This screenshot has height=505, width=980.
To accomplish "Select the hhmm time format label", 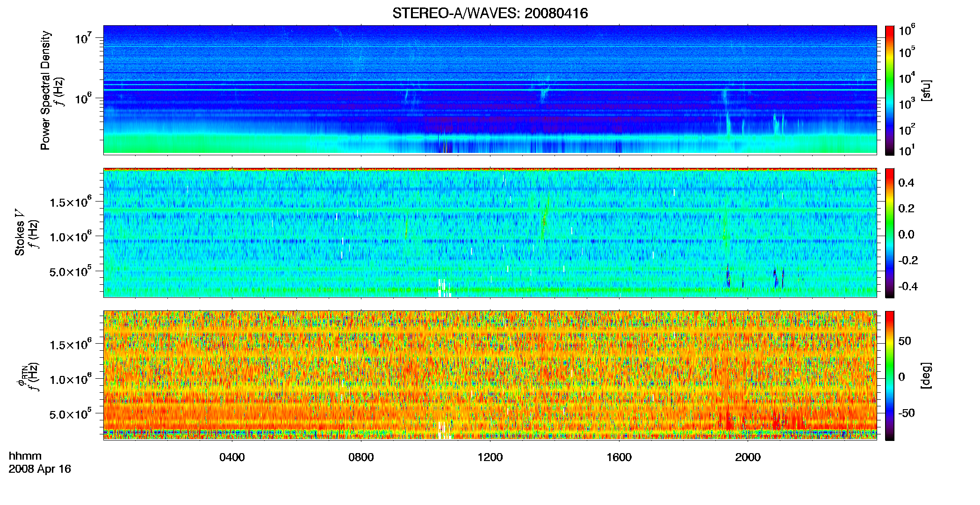I will (x=25, y=456).
